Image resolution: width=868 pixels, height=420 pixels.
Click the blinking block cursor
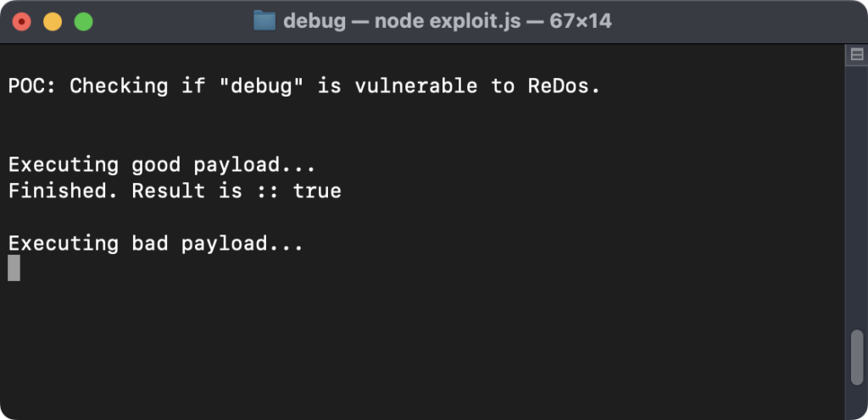click(14, 268)
